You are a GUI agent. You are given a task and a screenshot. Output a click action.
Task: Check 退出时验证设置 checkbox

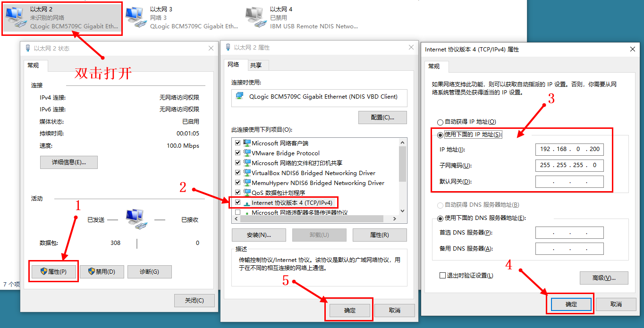pyautogui.click(x=442, y=275)
